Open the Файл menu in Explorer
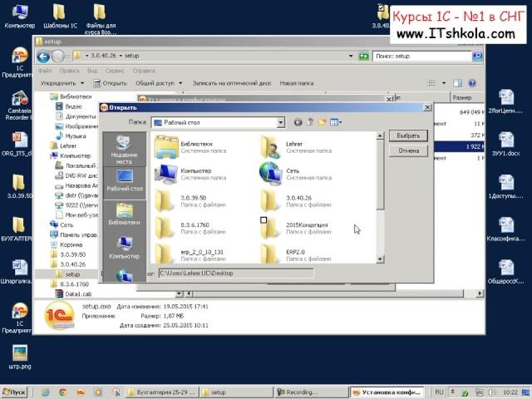532x399 pixels. point(45,71)
